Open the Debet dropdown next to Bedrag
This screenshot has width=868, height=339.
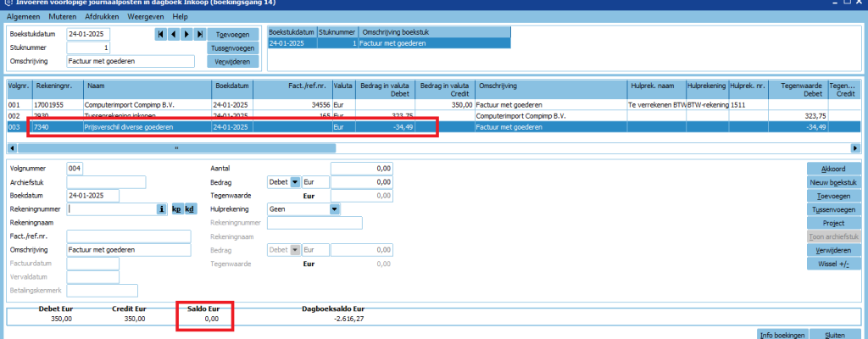[x=295, y=181]
